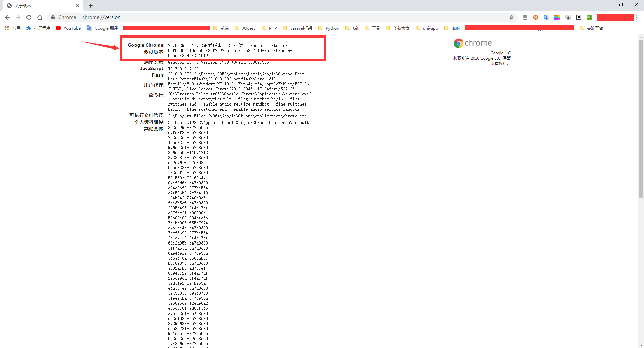Minimize the Chrome window

click(605, 5)
